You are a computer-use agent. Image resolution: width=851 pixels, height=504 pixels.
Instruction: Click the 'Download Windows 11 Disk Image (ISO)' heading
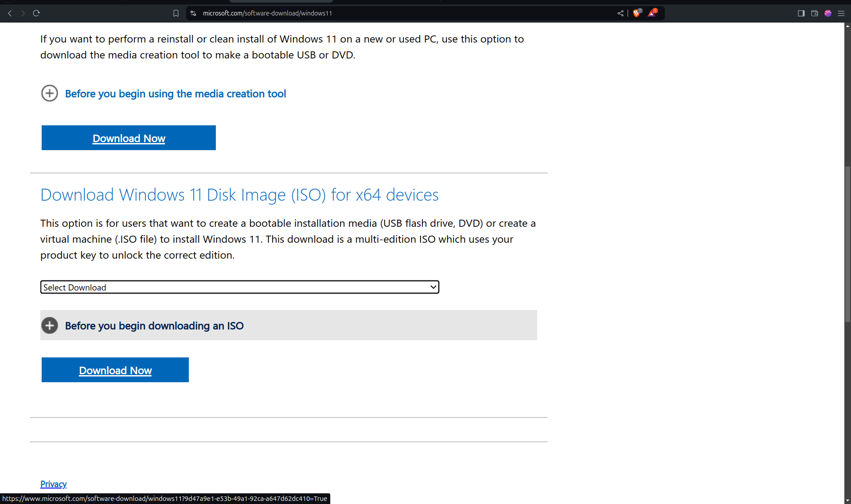[x=239, y=195]
